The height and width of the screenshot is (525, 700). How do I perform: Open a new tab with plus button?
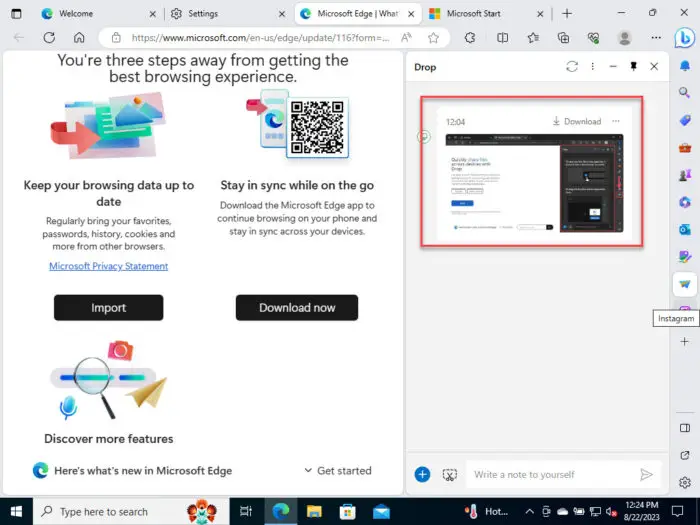coord(567,14)
